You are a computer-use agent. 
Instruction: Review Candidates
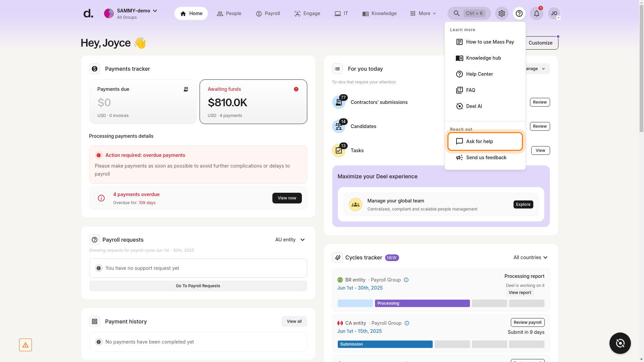pyautogui.click(x=540, y=126)
